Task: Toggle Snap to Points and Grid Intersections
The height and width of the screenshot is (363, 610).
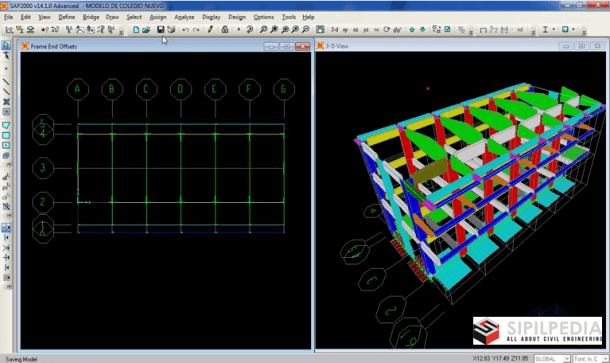Action: click(x=6, y=228)
